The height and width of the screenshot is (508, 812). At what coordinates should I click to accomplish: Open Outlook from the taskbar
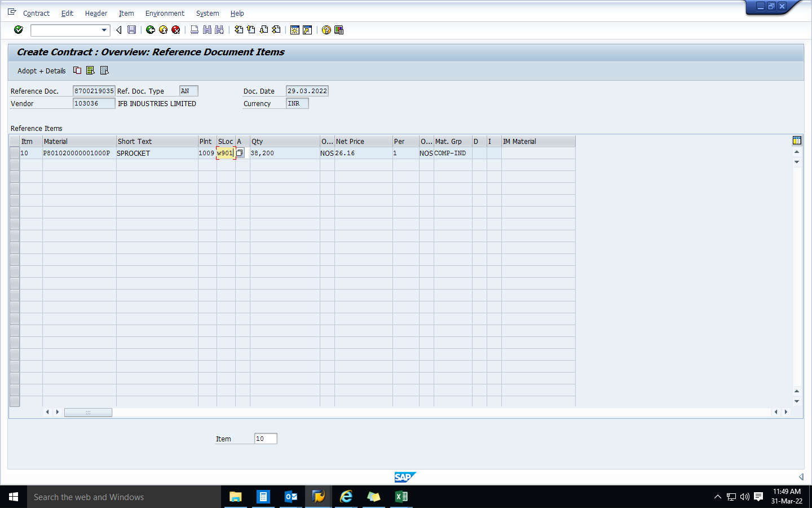(291, 497)
